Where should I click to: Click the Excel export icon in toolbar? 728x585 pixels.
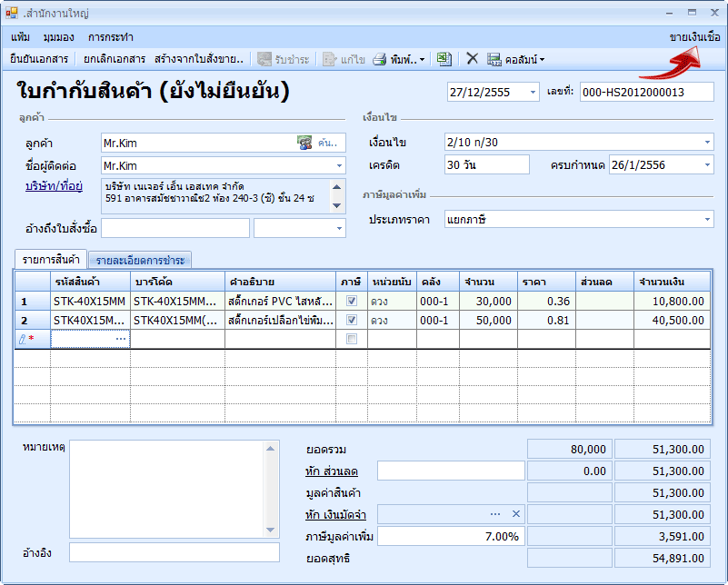pos(444,59)
